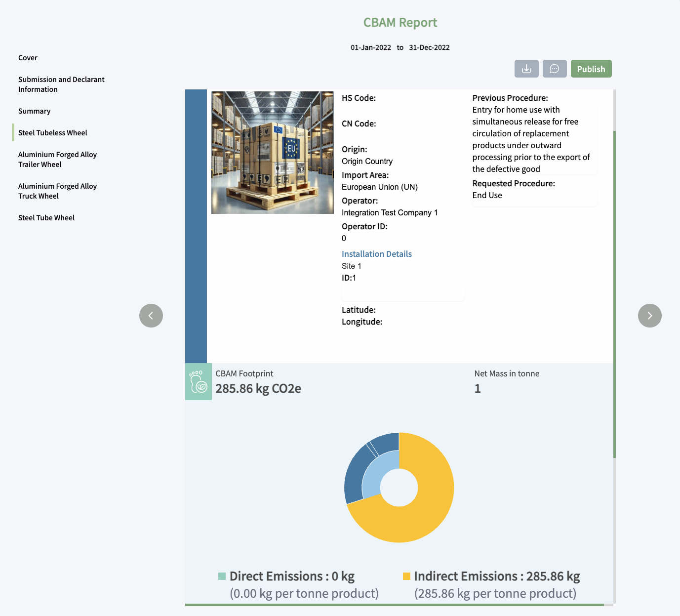The image size is (680, 616).
Task: Click the Direct Emissions : 0 kg legend text
Action: pos(292,576)
